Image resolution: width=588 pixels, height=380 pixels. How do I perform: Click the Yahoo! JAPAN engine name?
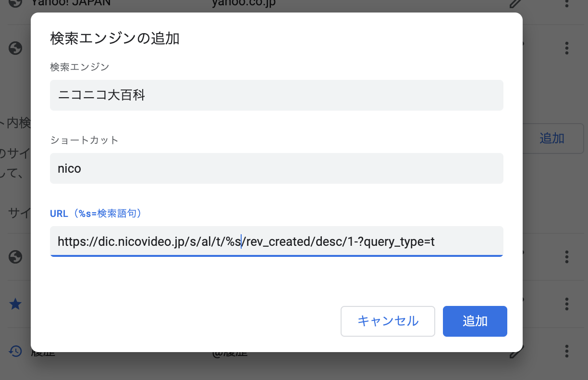(70, 2)
